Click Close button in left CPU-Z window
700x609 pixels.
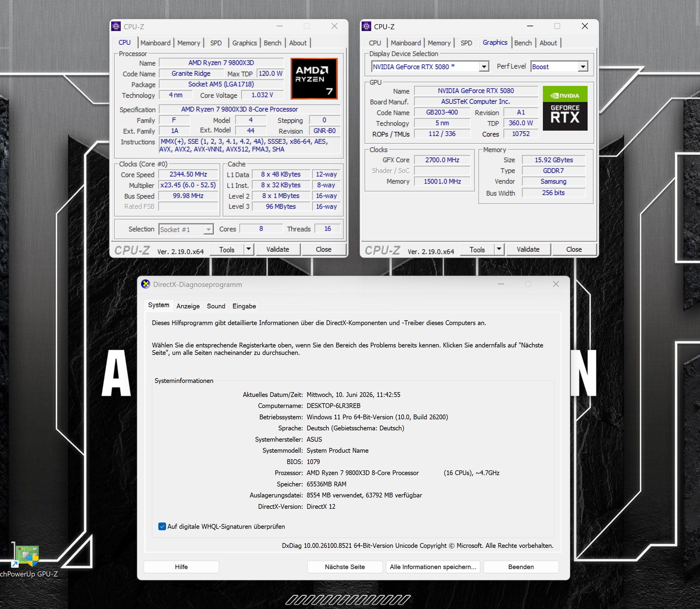[x=324, y=249]
